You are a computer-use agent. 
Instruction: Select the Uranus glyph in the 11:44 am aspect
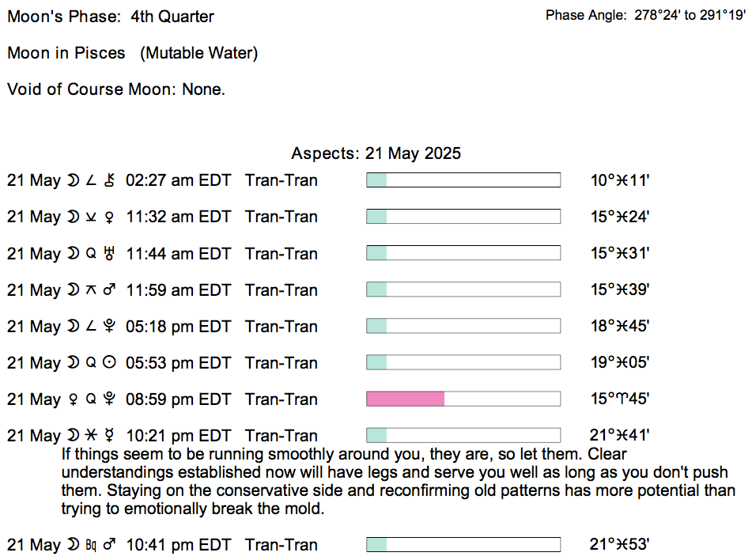[x=110, y=254]
